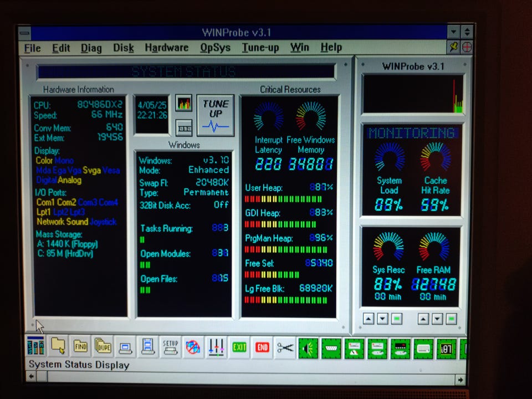Screen dimensions: 532x399
Task: Click the System Load gauge
Action: point(390,157)
